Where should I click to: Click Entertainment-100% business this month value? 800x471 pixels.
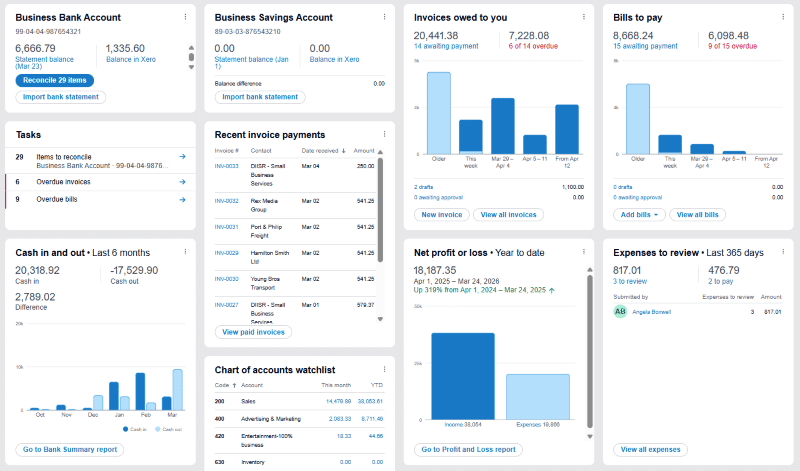click(344, 436)
